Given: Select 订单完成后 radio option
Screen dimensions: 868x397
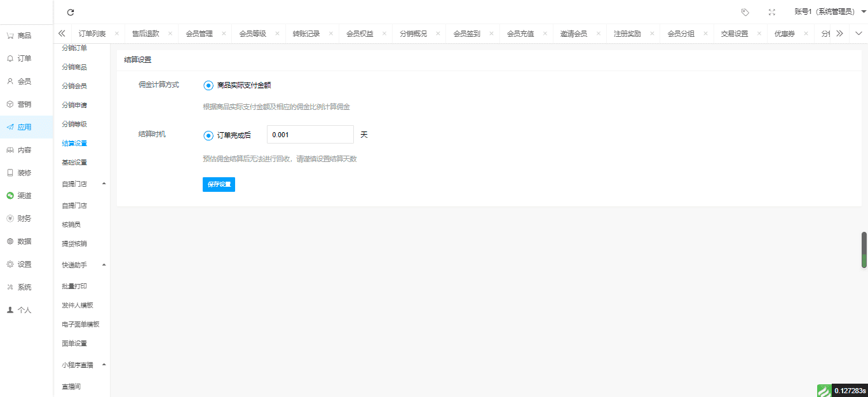Looking at the screenshot, I should tap(208, 135).
